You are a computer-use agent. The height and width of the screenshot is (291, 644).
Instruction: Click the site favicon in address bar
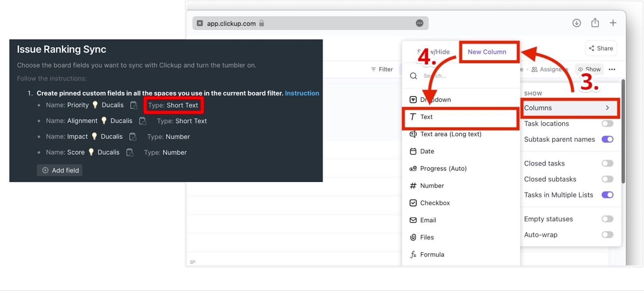[x=200, y=23]
